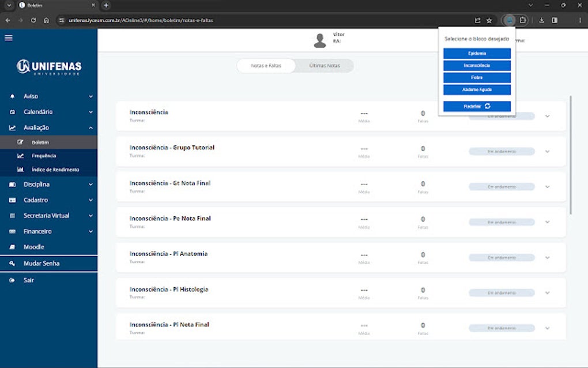Switch to the Notas e Faltas tab
The width and height of the screenshot is (588, 368).
[x=266, y=66]
